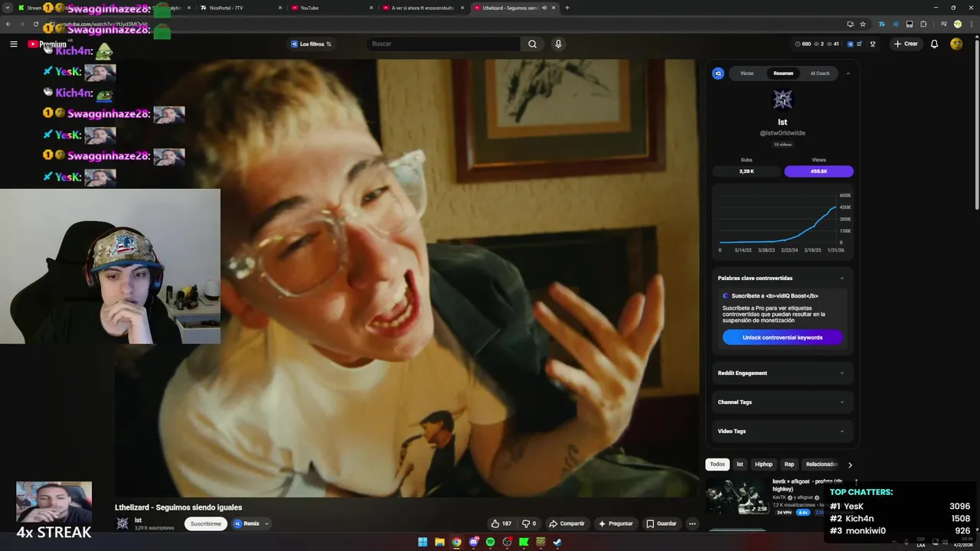Open Chrome from the taskbar

click(456, 542)
